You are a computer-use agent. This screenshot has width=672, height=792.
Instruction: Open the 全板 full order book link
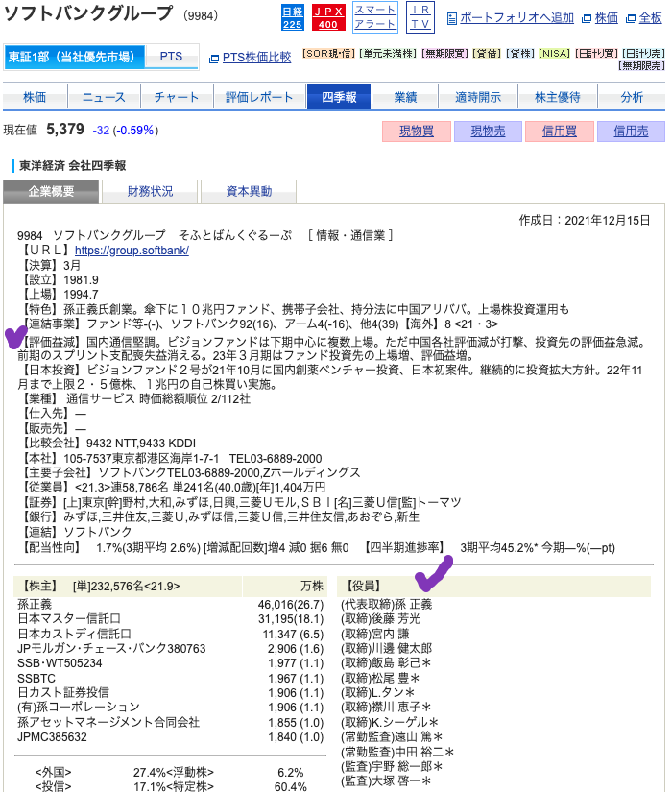click(x=650, y=18)
